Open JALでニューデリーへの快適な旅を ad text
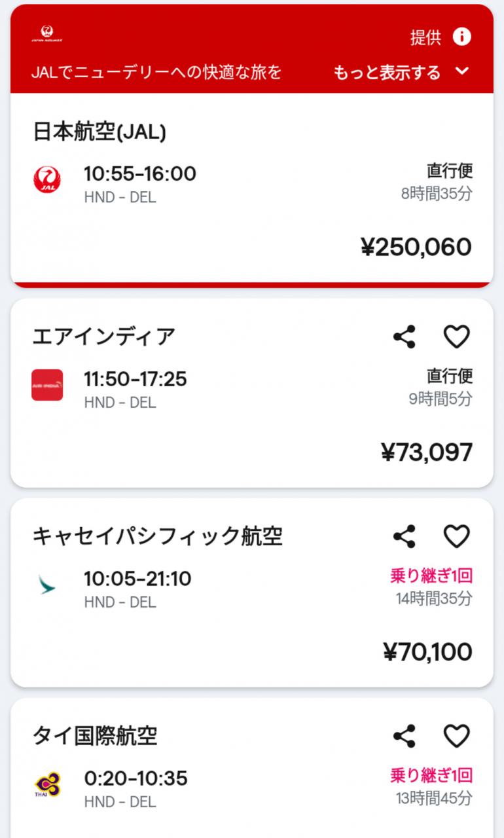Viewport: 504px width, 838px height. [x=156, y=72]
